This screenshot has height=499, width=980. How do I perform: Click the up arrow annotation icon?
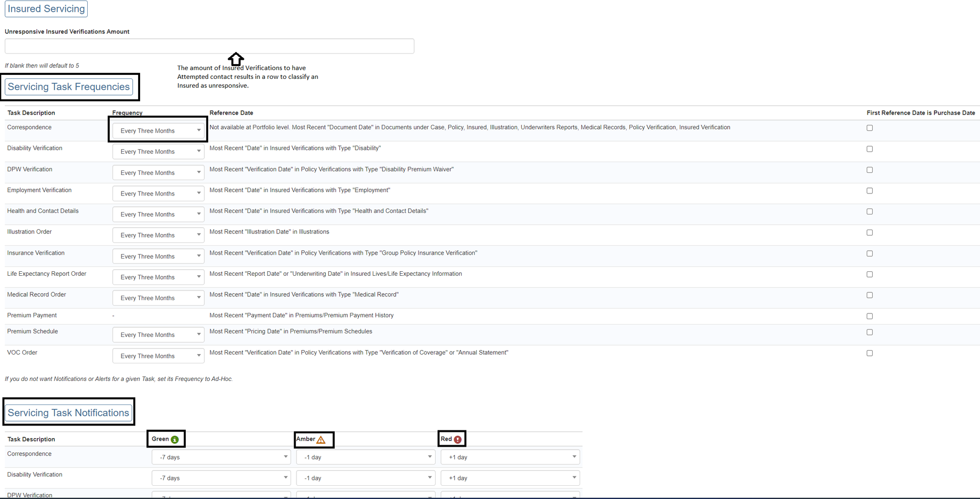tap(236, 59)
